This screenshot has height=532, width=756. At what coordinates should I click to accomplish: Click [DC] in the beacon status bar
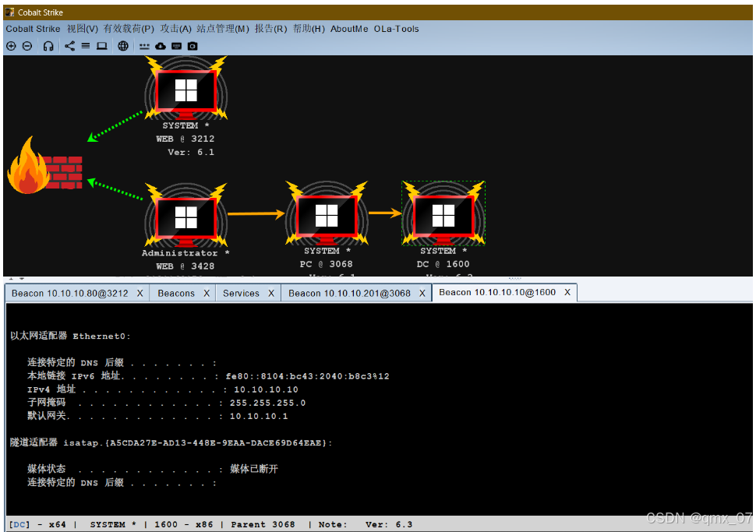tap(19, 524)
